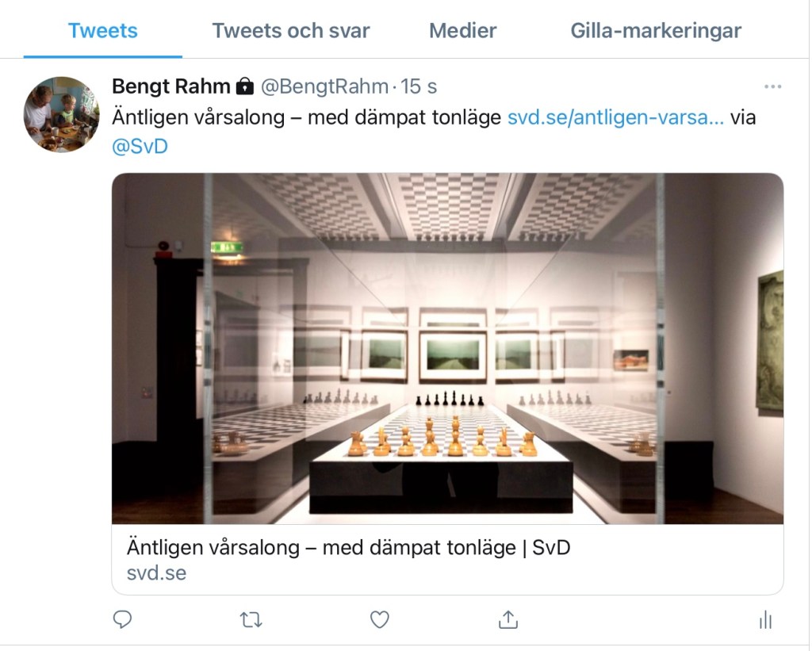Follow the svd.se/antligen-varsa... link

point(615,117)
